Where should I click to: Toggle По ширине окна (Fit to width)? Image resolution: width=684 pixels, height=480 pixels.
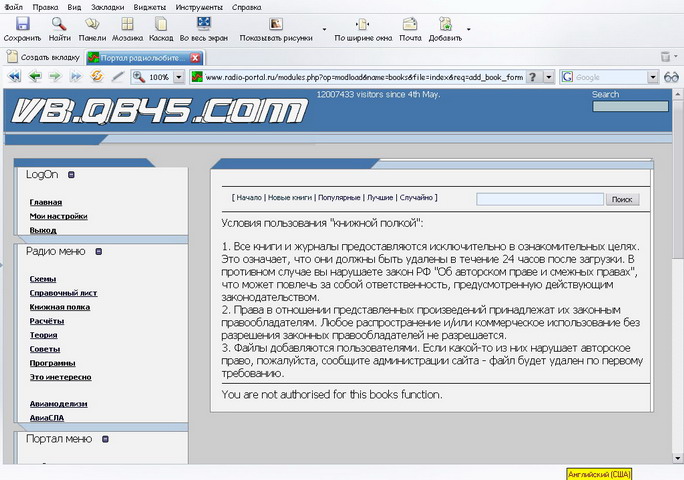tap(361, 24)
